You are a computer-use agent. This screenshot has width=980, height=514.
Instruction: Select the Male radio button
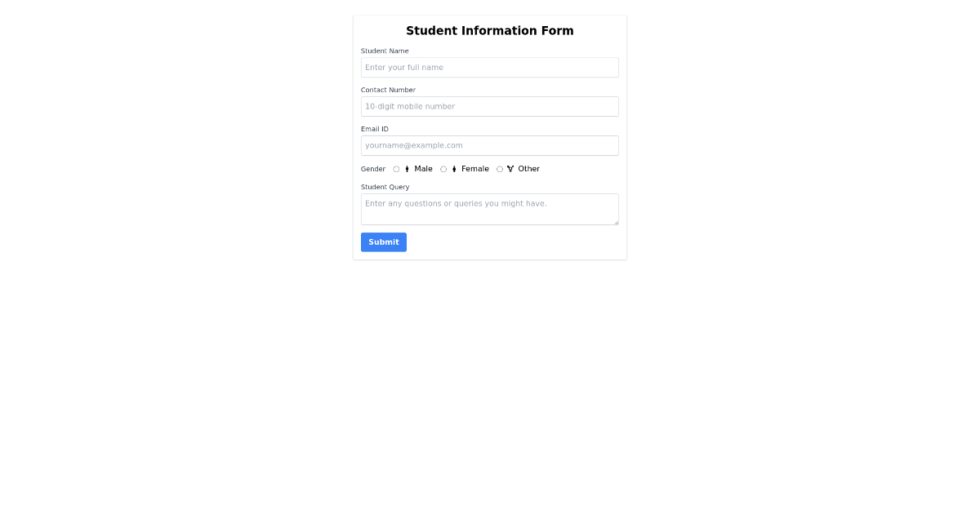pyautogui.click(x=396, y=169)
